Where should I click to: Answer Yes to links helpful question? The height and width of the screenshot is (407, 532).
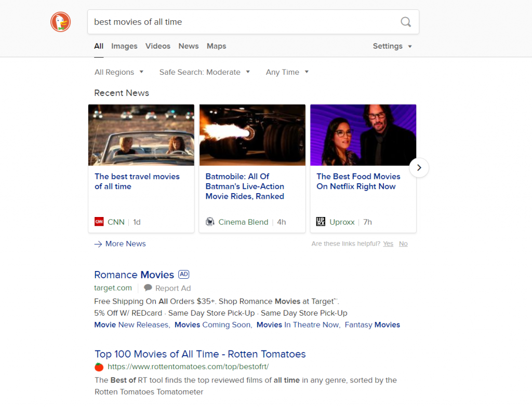coord(388,243)
